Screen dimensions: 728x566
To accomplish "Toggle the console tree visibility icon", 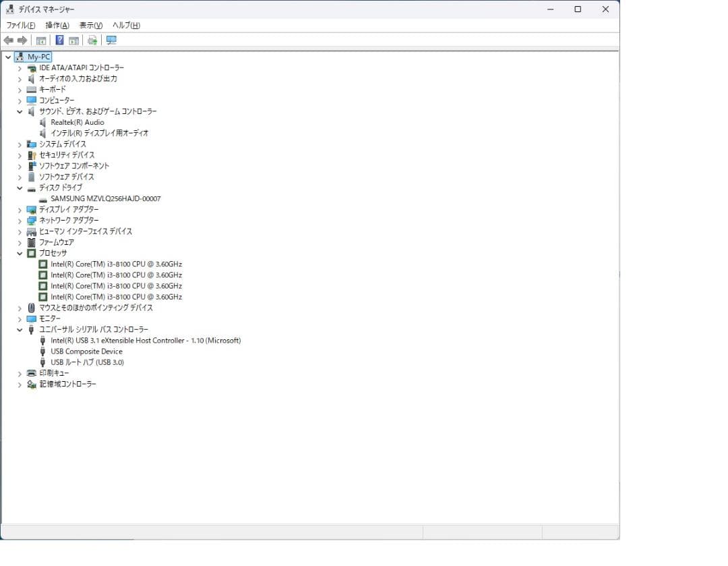I will [x=41, y=40].
